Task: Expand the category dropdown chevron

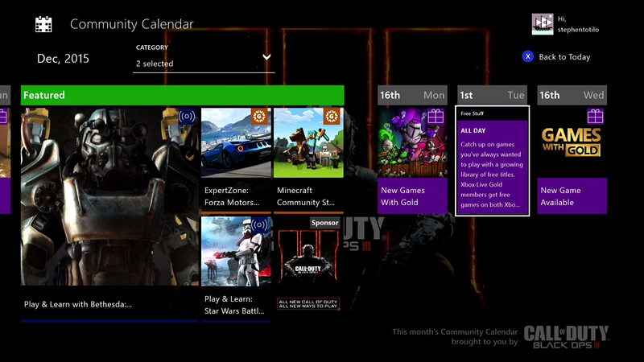Action: [x=266, y=57]
